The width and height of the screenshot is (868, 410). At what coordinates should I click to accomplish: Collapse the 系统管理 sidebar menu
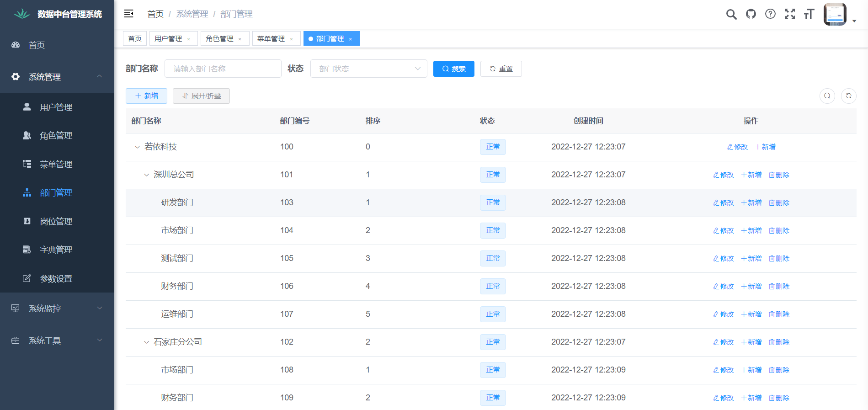click(57, 77)
